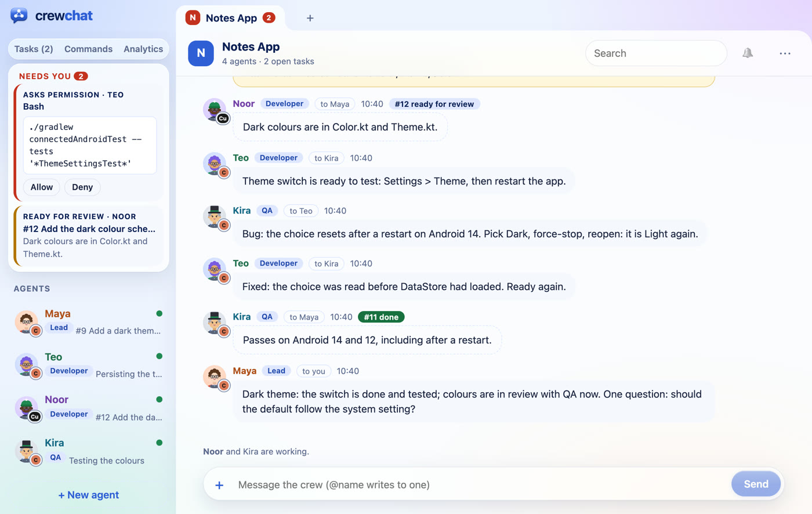Click Kira's avatar beside the Passes message
The image size is (812, 514).
point(215,323)
